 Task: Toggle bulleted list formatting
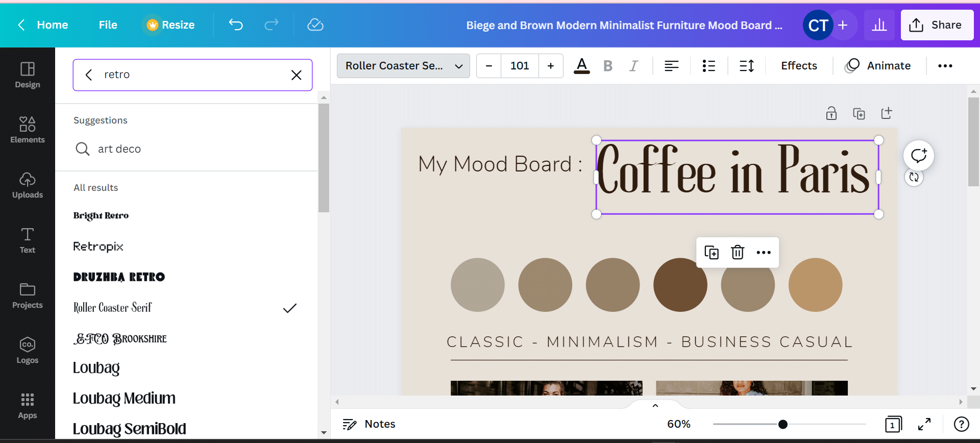coord(709,66)
